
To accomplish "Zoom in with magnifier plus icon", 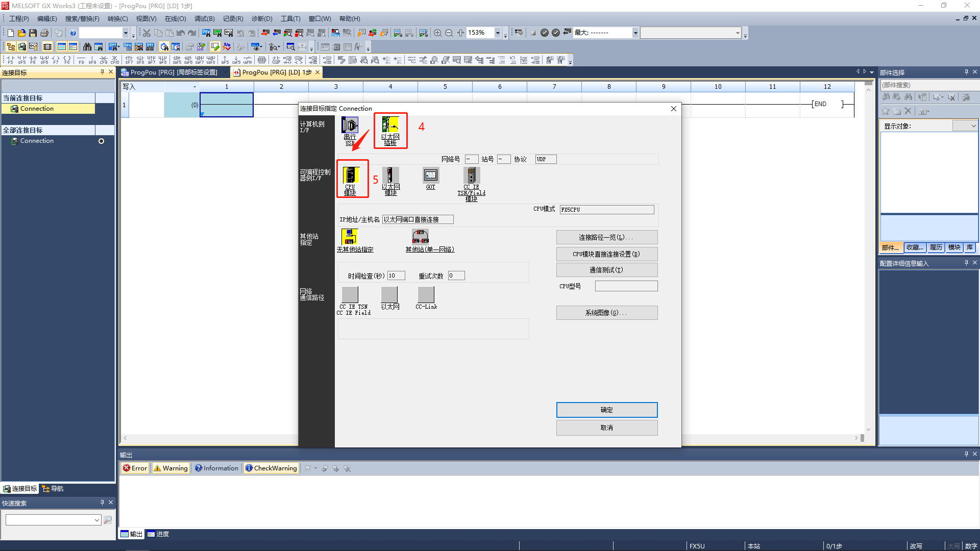I will 437,33.
